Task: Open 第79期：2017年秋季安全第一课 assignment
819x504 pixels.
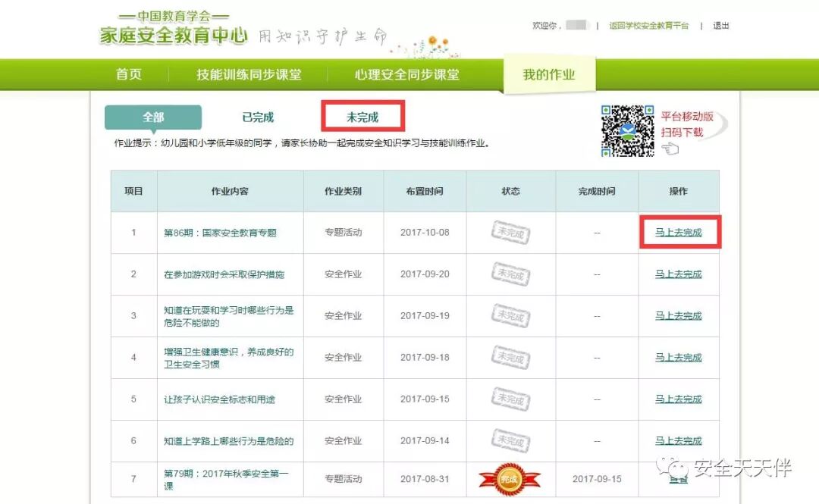Action: [x=226, y=479]
